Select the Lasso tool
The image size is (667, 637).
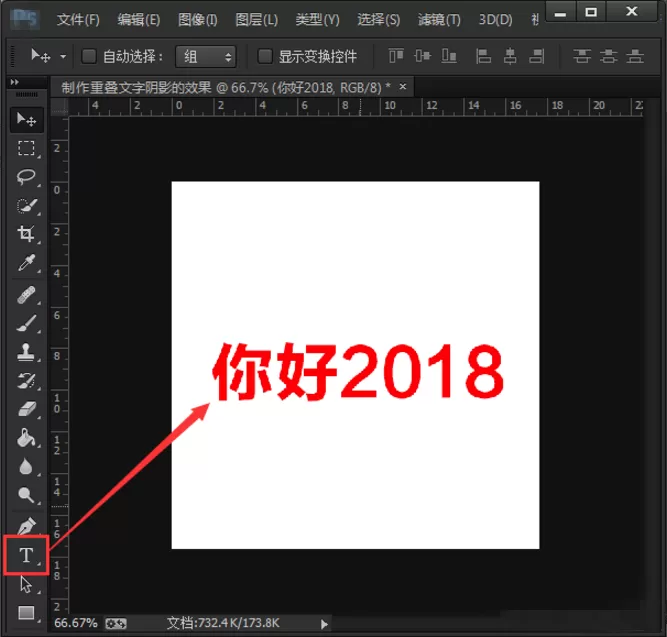[x=26, y=177]
